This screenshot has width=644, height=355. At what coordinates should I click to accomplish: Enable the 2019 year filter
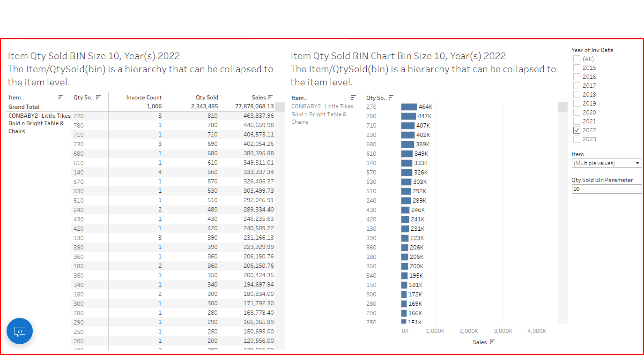[x=576, y=103]
